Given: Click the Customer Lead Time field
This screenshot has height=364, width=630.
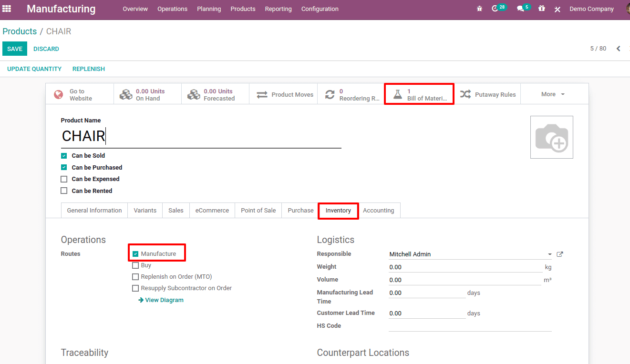Looking at the screenshot, I should tap(427, 313).
